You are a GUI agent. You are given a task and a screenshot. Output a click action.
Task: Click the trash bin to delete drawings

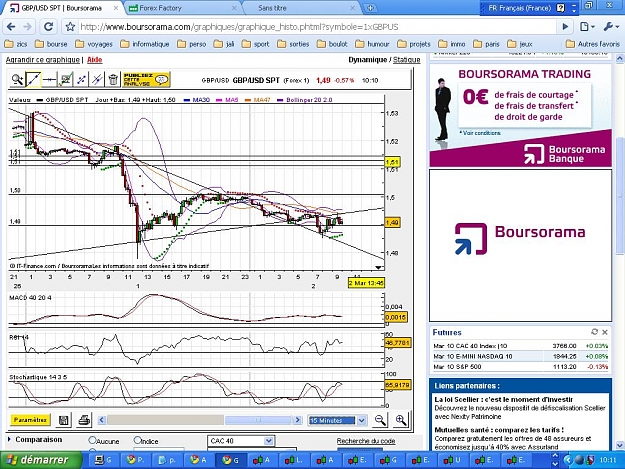[113, 79]
